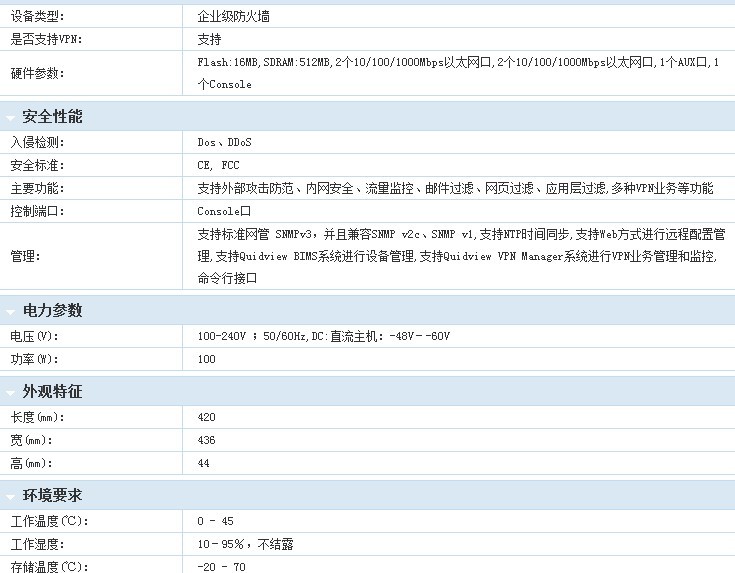735x573 pixels.
Task: Click the 电压(V) row label
Action: [x=34, y=336]
